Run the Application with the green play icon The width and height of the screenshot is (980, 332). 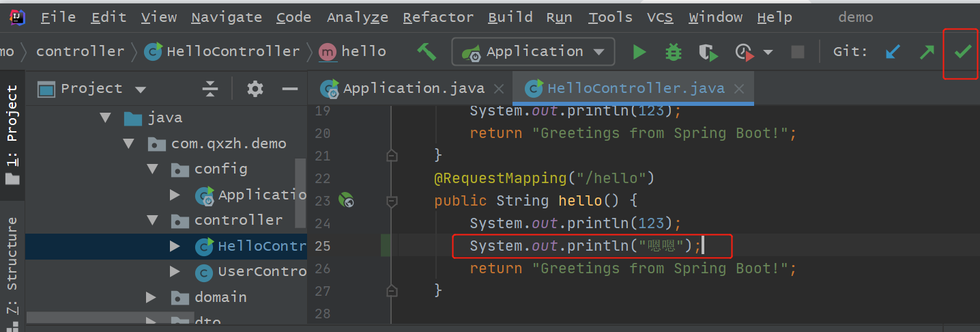coord(639,52)
